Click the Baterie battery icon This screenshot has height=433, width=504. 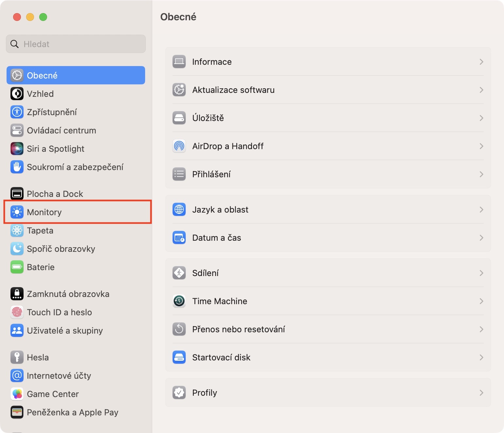(x=17, y=267)
